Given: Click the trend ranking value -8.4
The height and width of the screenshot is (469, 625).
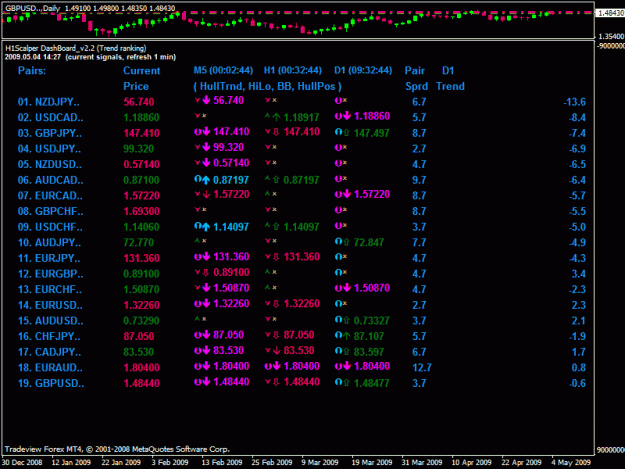Looking at the screenshot, I should coord(577,118).
